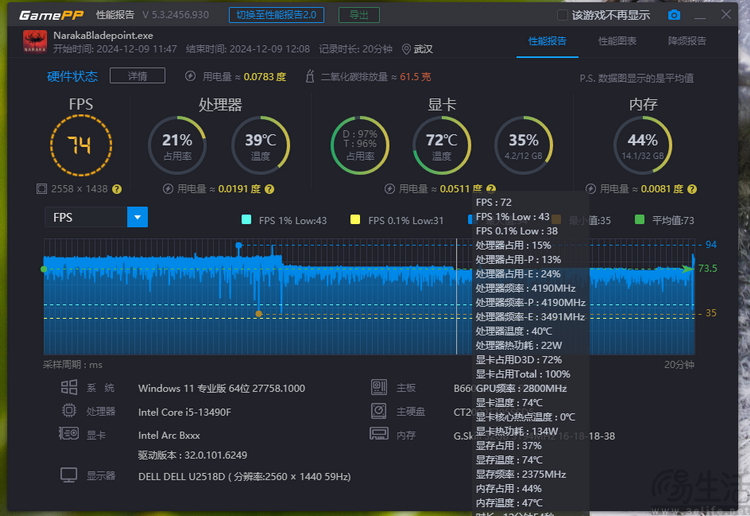Screen dimensions: 750x516
Task: Click the NarakaBladepoint game icon
Action: (34, 42)
